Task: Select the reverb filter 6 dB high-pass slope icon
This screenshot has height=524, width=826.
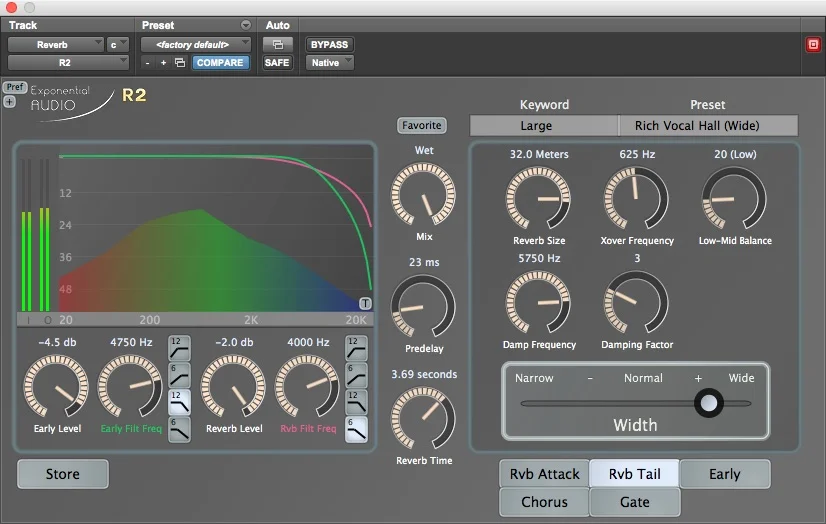Action: (x=357, y=375)
